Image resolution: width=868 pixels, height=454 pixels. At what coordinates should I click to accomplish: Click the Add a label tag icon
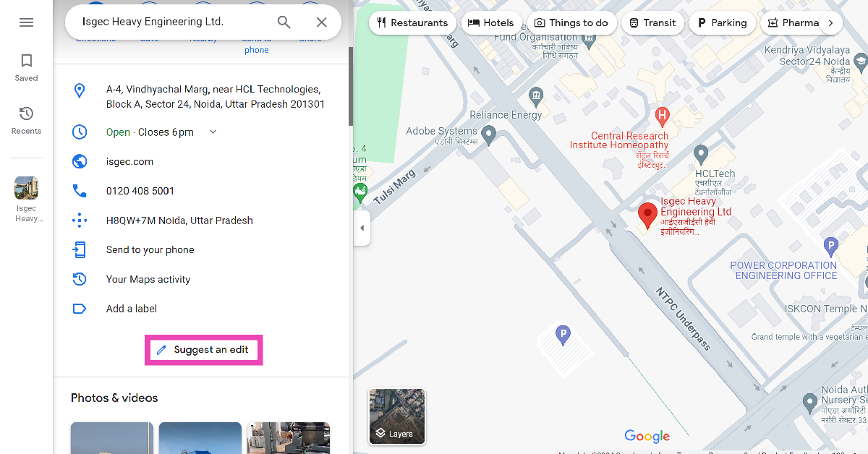click(80, 309)
